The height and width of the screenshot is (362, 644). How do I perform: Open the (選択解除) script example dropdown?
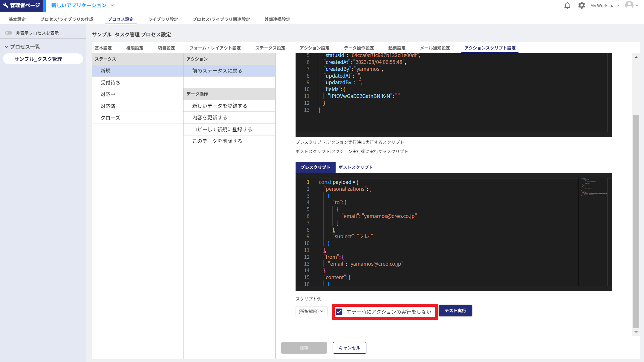click(311, 311)
